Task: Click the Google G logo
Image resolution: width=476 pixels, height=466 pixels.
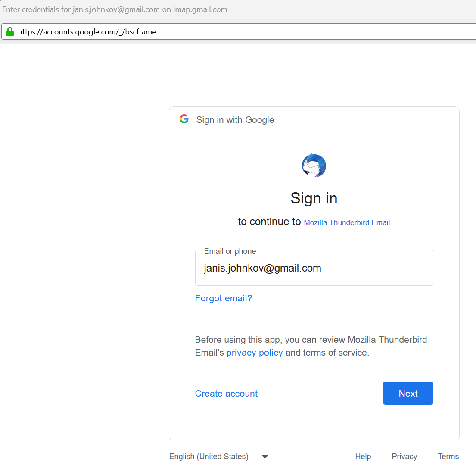Action: click(x=184, y=119)
